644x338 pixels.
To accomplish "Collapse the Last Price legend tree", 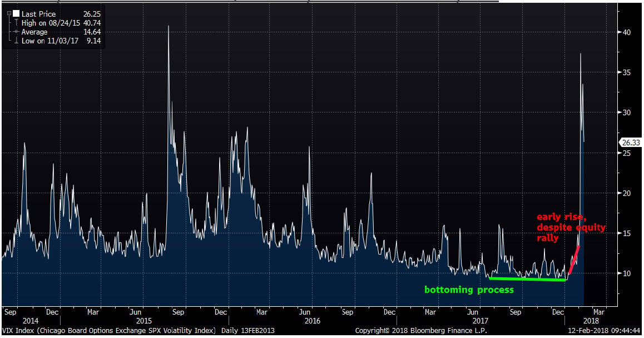I will pos(9,13).
